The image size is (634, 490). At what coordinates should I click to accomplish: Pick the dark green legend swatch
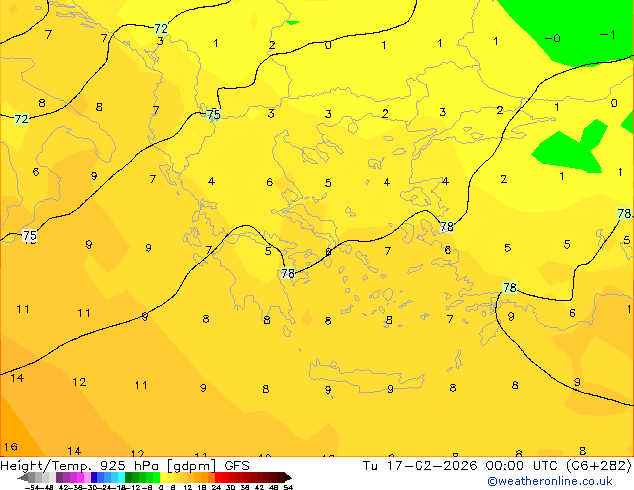coord(128,477)
